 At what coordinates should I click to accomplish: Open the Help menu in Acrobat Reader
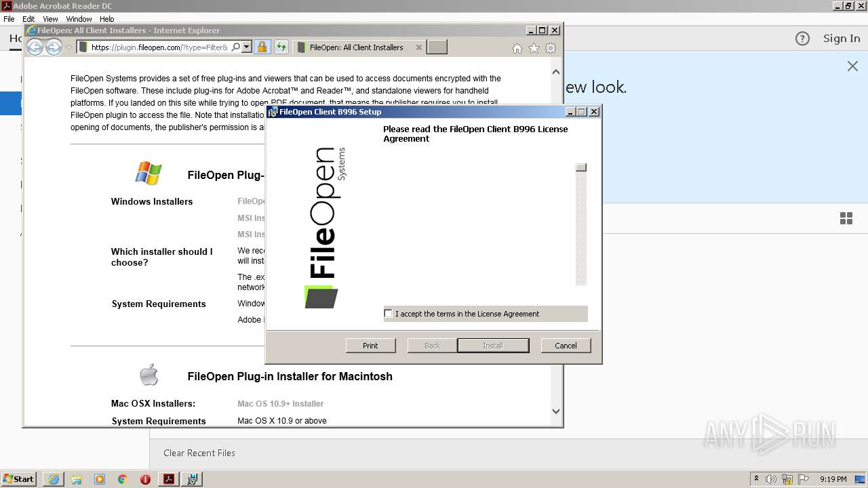[107, 19]
